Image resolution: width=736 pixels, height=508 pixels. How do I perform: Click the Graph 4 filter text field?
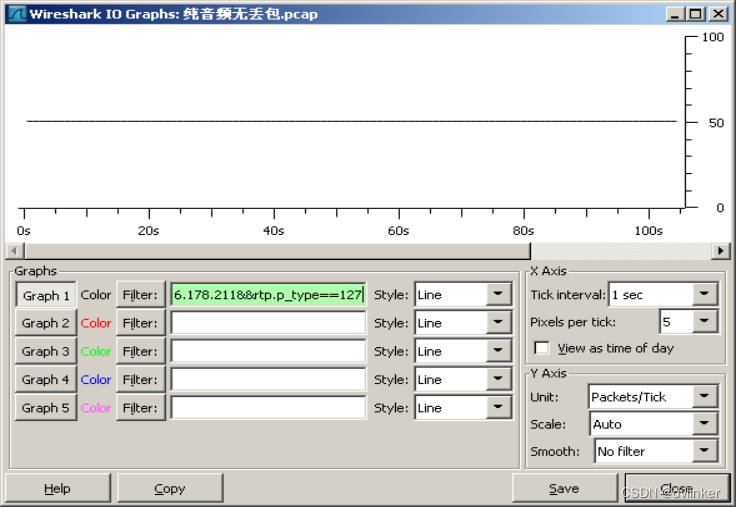(x=268, y=379)
